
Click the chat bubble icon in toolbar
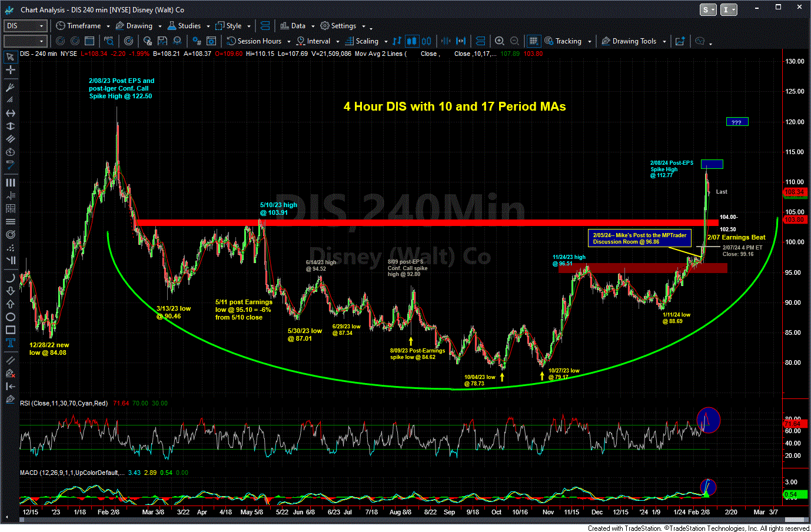coord(700,41)
